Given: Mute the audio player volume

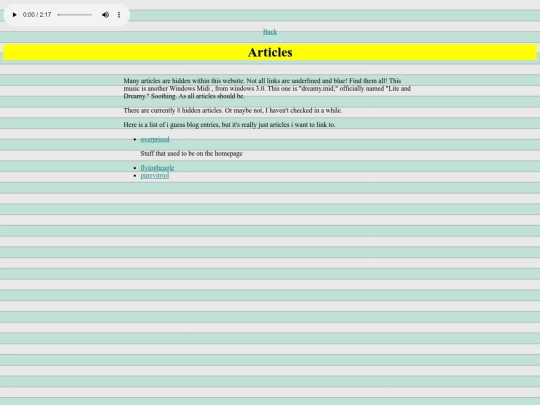Looking at the screenshot, I should click(105, 15).
